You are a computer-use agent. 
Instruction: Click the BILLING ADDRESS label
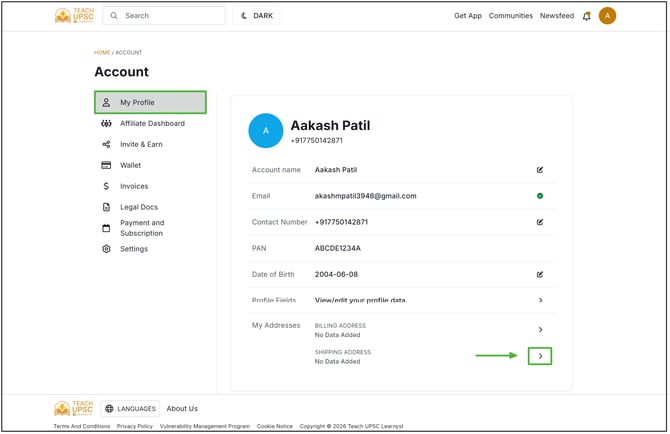[x=341, y=326]
